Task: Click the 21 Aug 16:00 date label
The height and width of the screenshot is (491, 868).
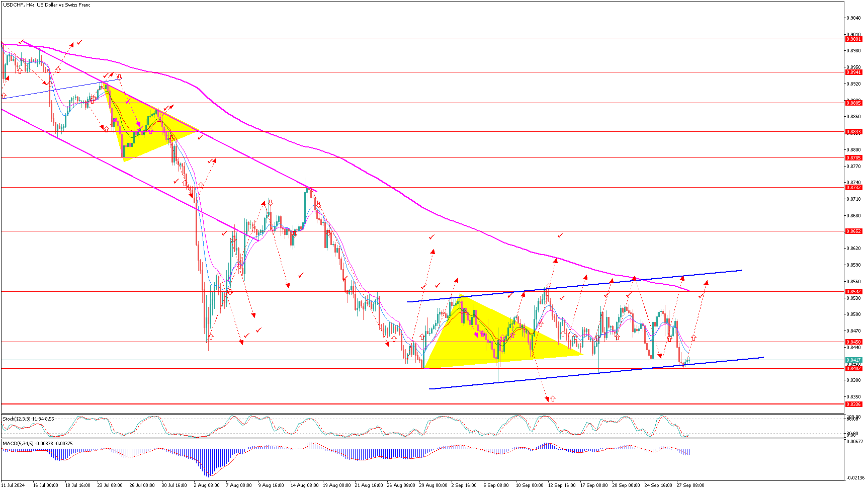Action: tap(368, 485)
